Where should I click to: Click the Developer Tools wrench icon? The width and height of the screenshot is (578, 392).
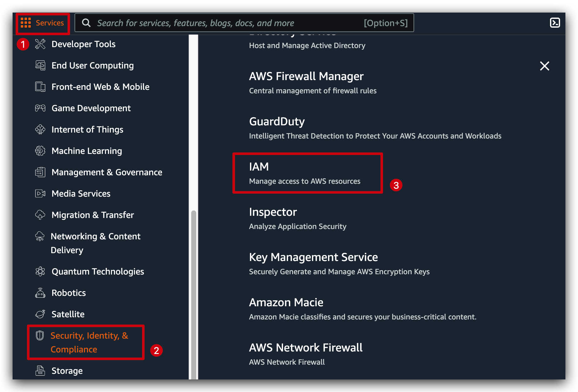point(40,44)
